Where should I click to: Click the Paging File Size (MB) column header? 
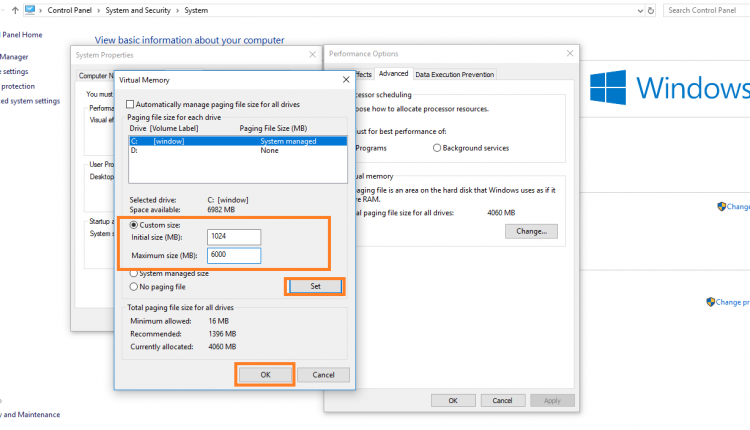click(273, 128)
